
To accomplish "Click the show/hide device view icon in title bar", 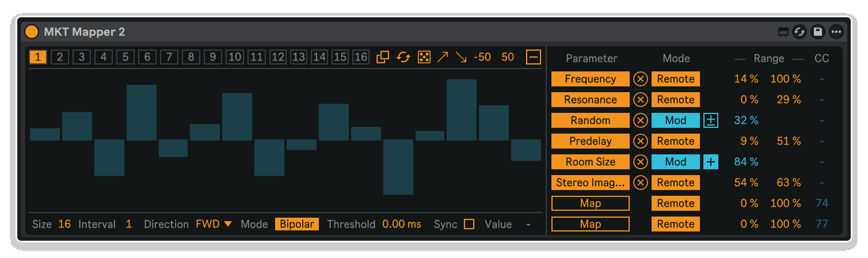I will (x=783, y=32).
